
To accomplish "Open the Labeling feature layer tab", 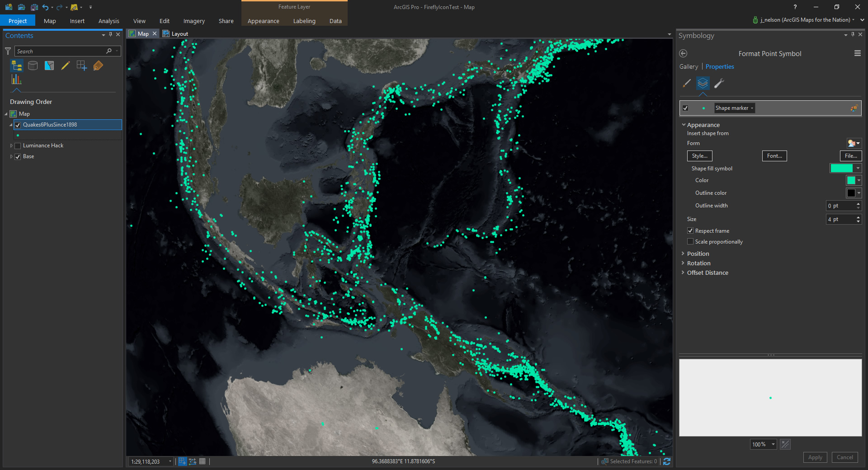I will [x=304, y=21].
